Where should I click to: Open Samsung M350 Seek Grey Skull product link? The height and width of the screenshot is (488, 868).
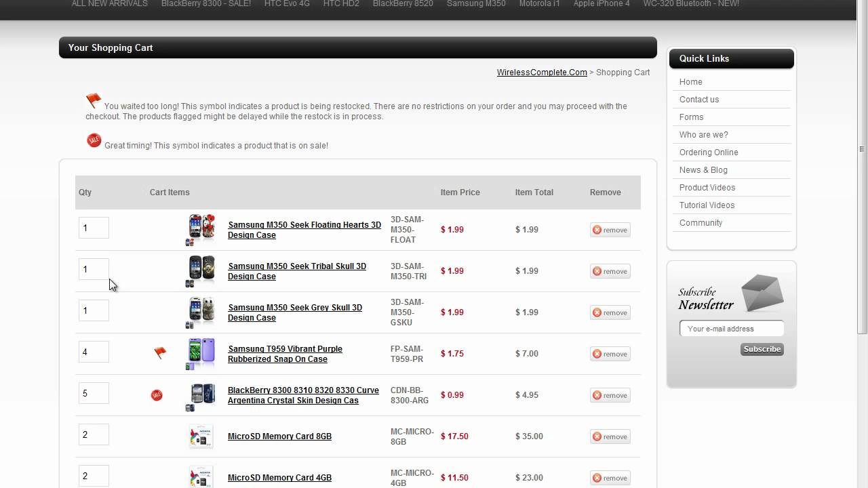[x=295, y=312]
